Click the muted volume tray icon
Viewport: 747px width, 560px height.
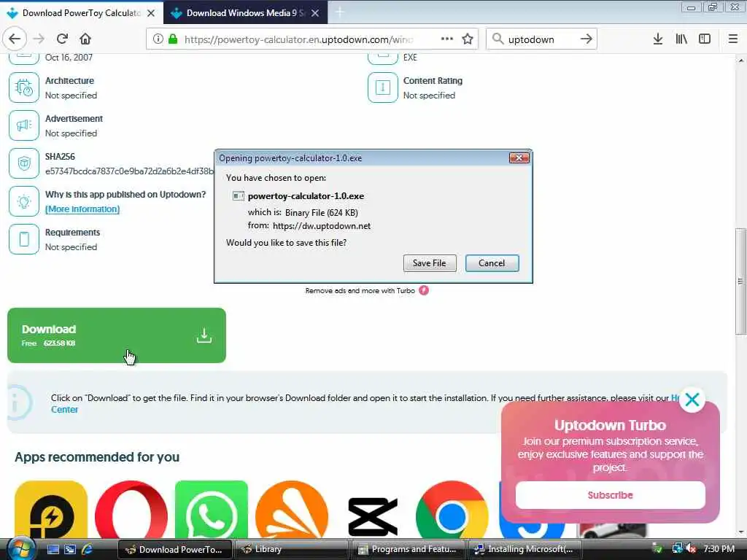[692, 549]
